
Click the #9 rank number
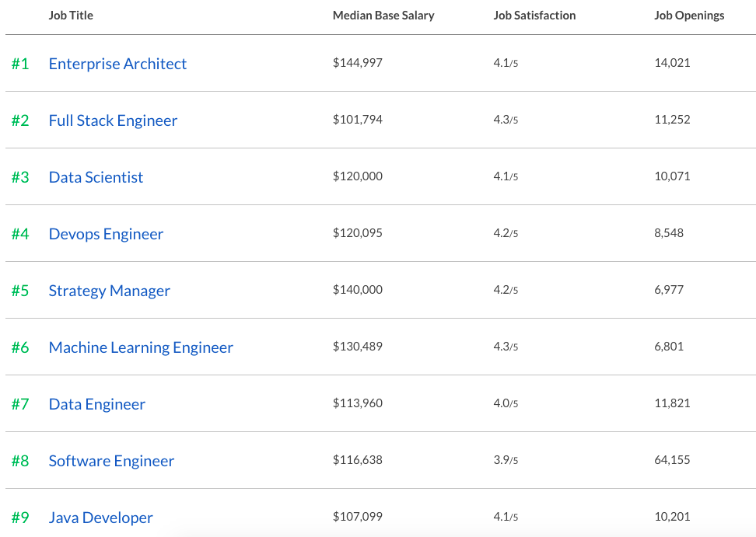tap(20, 518)
